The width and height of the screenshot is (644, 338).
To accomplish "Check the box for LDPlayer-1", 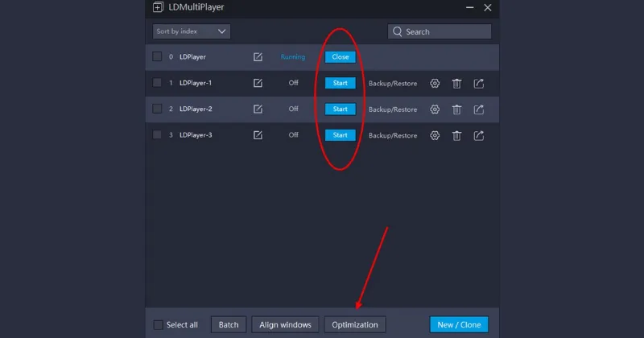I will [x=157, y=83].
